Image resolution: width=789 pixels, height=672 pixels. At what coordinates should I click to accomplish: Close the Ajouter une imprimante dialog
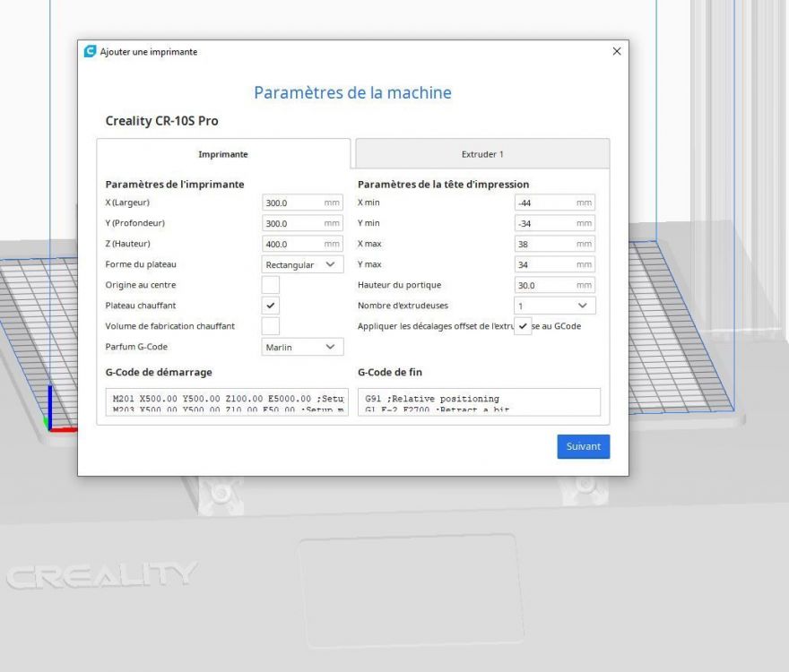pyautogui.click(x=617, y=51)
